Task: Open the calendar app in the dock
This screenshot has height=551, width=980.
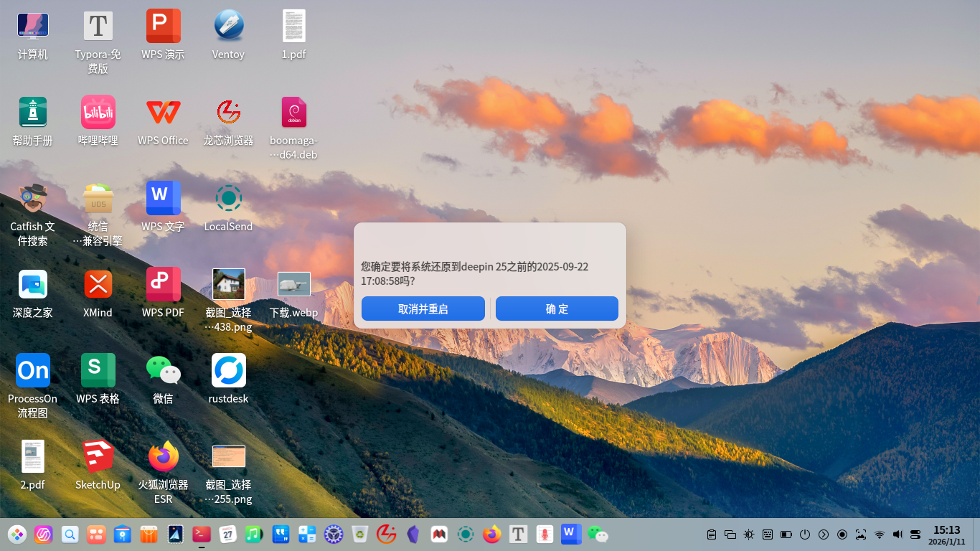Action: (228, 534)
